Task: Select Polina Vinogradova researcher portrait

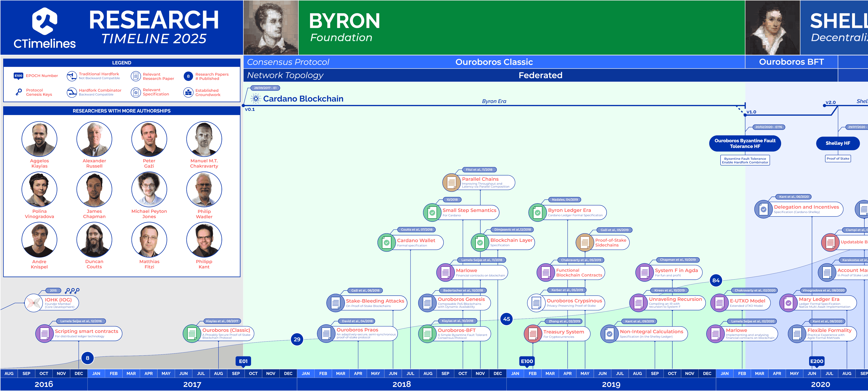Action: pos(39,189)
